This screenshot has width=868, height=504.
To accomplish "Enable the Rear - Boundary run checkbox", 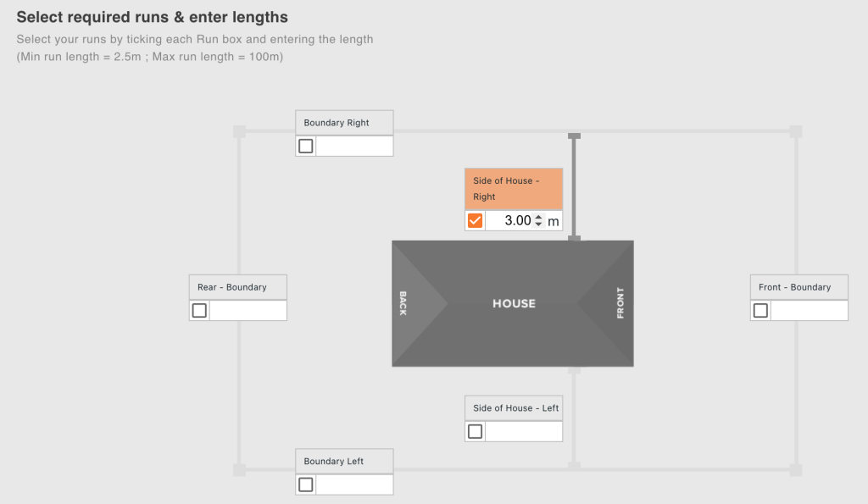I will [199, 310].
